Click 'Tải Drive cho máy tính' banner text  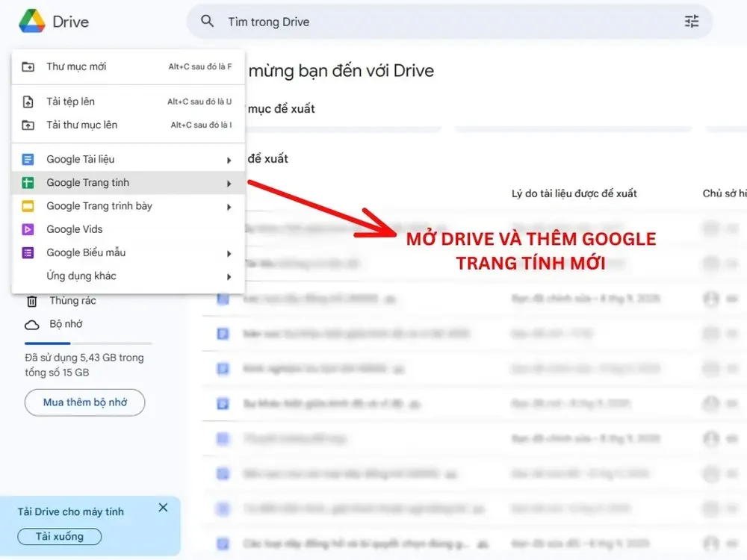pyautogui.click(x=70, y=512)
